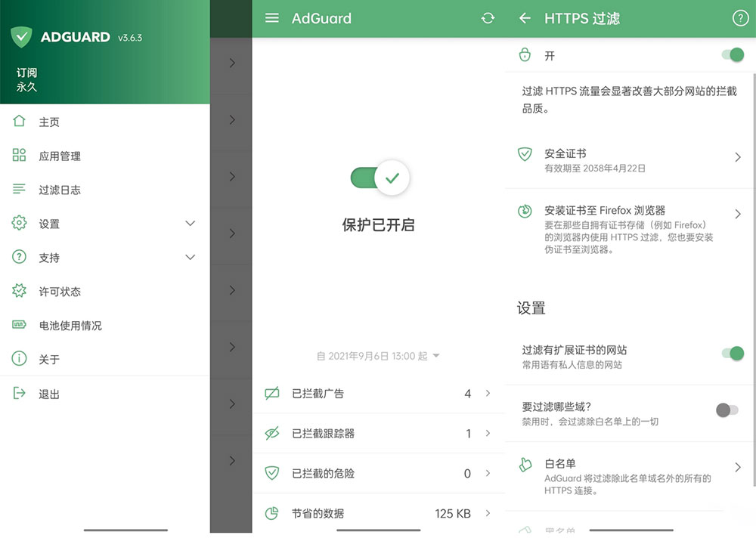
Task: Click the AdGuard shield logo in the sidebar
Action: (x=20, y=36)
